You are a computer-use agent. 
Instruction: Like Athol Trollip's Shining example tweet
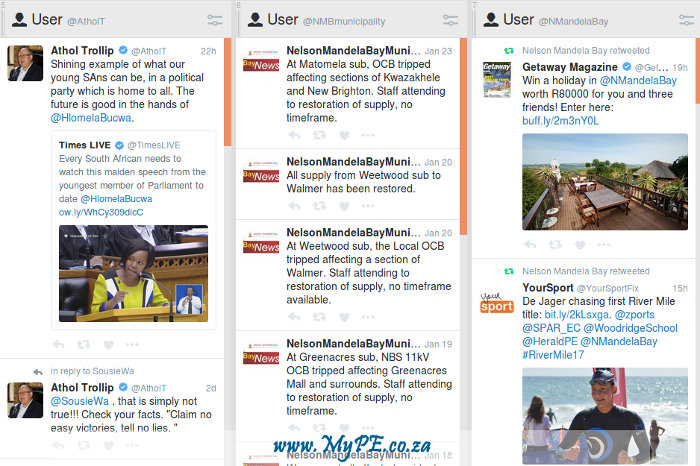click(x=108, y=345)
